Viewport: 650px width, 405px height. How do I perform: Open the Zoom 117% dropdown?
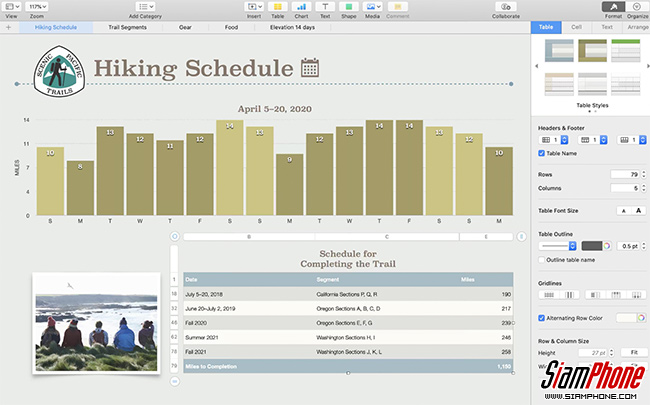[x=37, y=7]
